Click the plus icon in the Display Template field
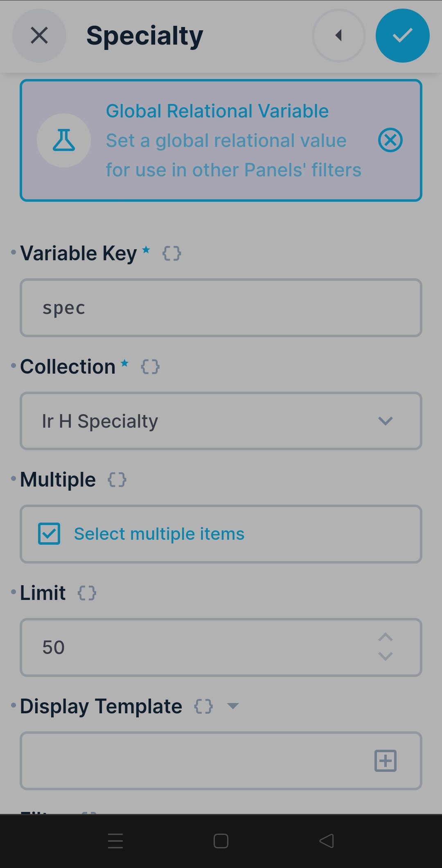The width and height of the screenshot is (442, 868). 385,761
